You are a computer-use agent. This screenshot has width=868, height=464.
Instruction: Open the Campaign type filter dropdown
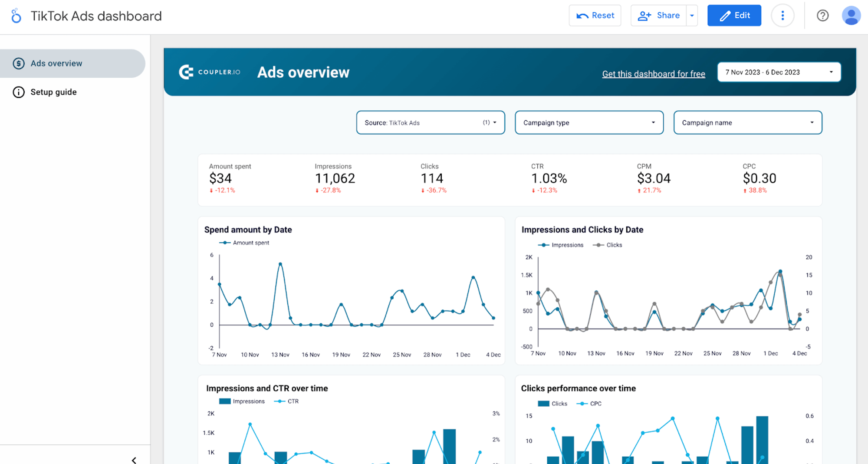[589, 122]
